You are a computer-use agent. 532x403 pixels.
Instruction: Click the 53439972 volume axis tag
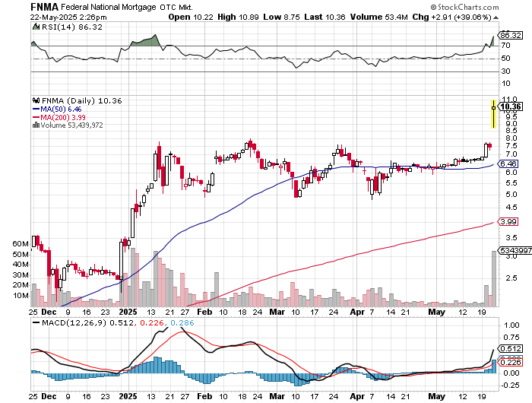pyautogui.click(x=515, y=250)
